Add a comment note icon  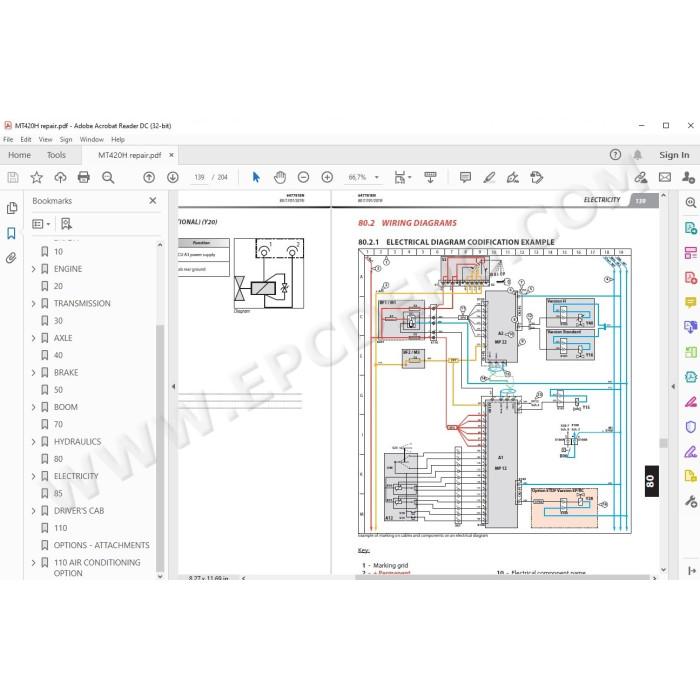465,177
